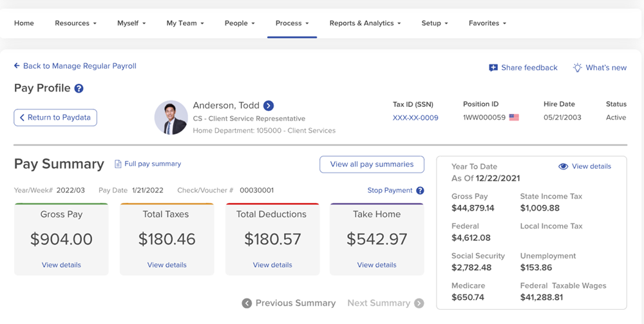Expand the My Team dropdown menu

coord(185,23)
